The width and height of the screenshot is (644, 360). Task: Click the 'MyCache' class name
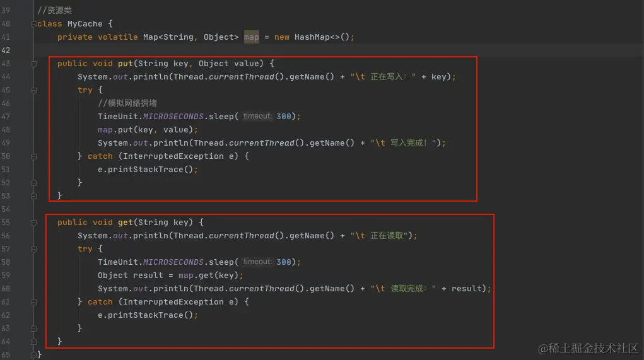click(x=85, y=24)
